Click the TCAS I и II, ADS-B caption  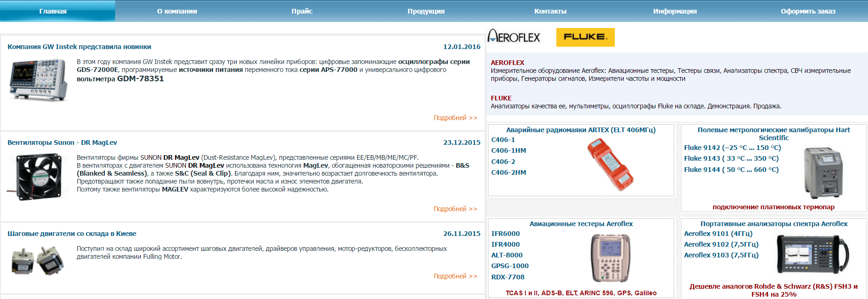click(581, 293)
